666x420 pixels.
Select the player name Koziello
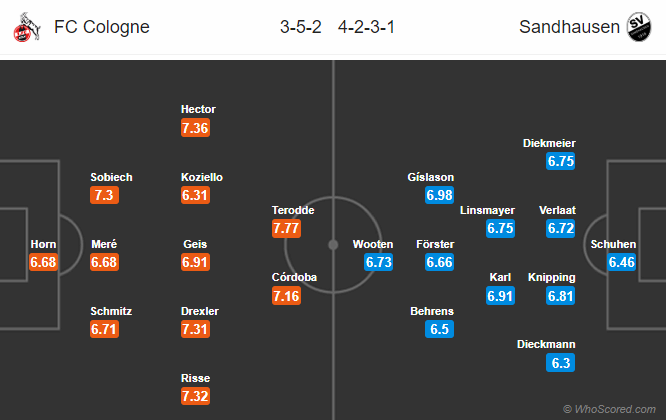click(202, 177)
